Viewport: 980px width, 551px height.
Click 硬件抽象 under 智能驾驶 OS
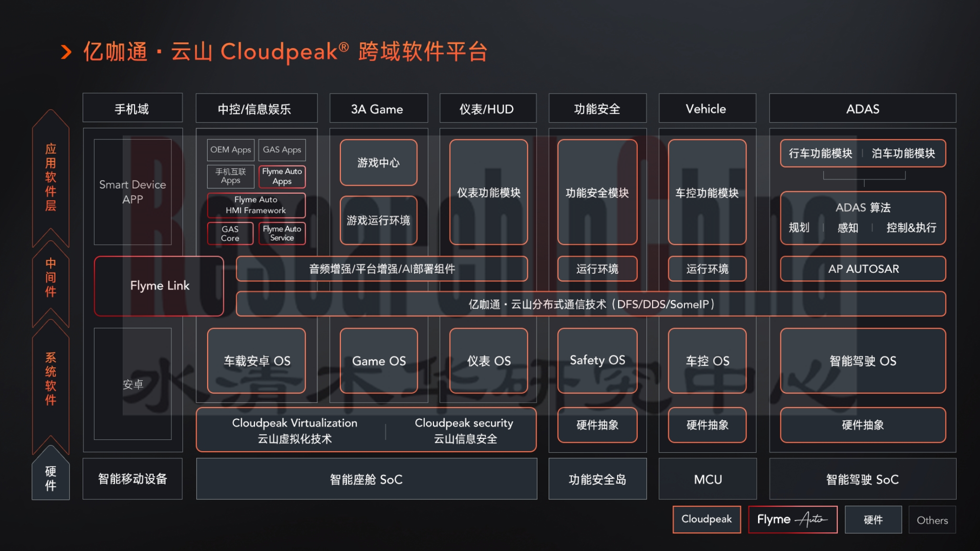click(x=863, y=425)
